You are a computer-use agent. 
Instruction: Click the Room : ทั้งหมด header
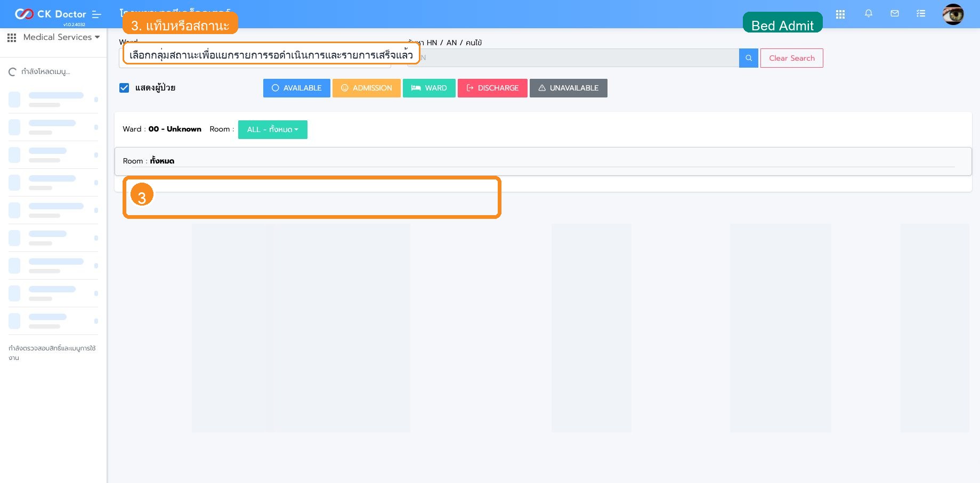pos(149,161)
